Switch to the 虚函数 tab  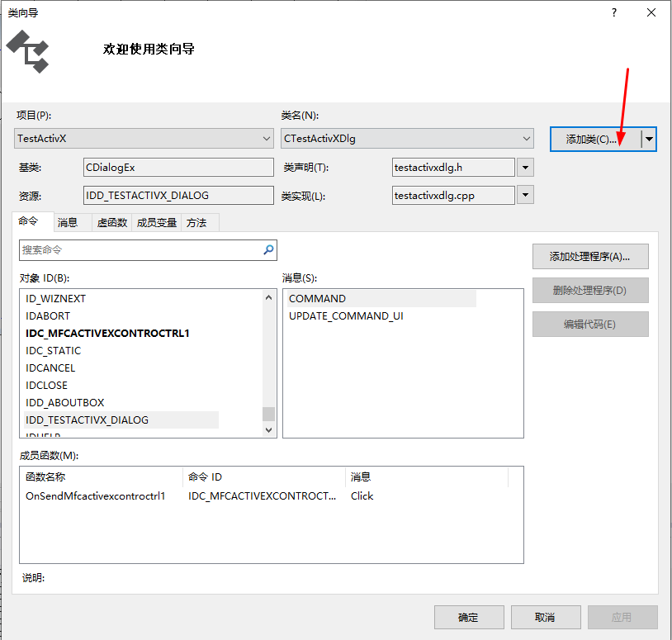point(111,221)
